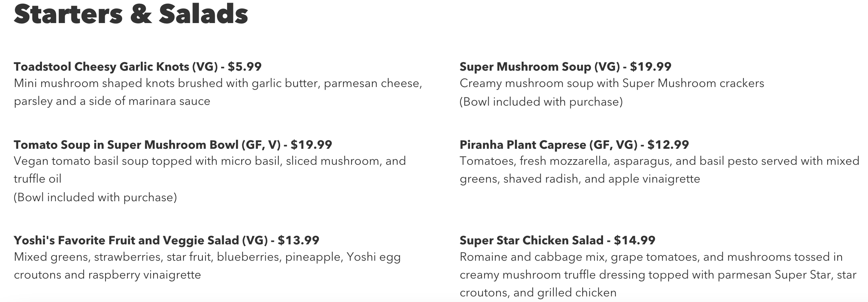Click bowl included note under Super Mushroom Soup

pos(541,102)
